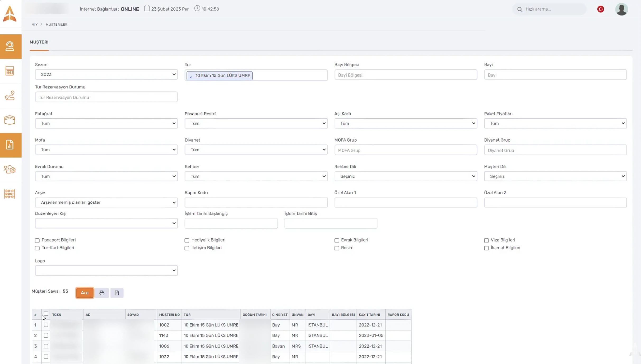Export results with the Excel file icon
Image resolution: width=641 pixels, height=364 pixels.
coord(117,293)
